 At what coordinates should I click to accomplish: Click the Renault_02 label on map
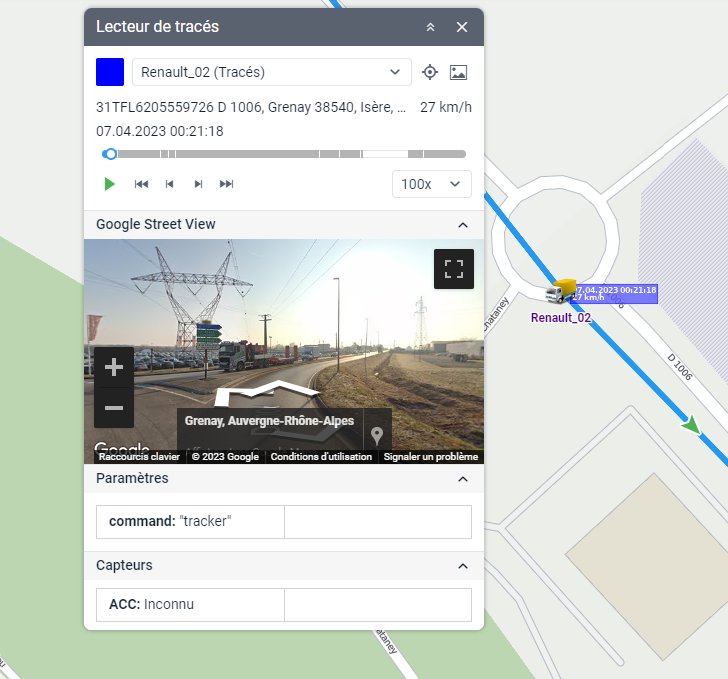(561, 318)
